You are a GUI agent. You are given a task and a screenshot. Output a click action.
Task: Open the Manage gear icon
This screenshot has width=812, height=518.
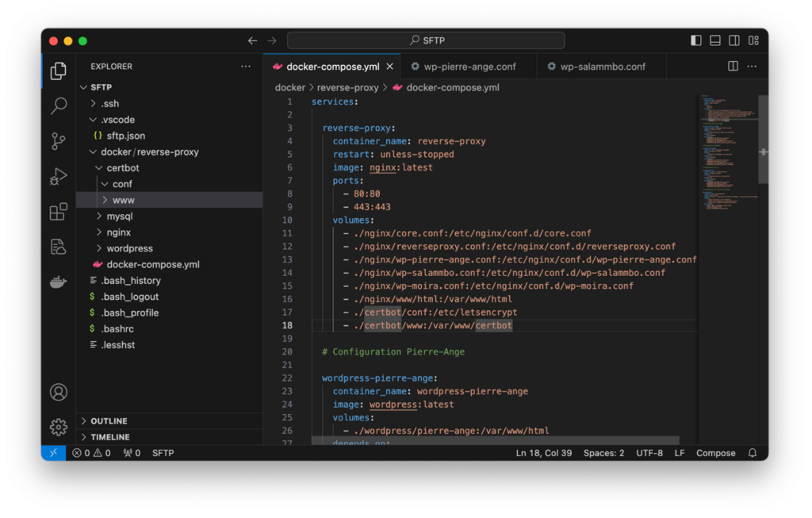[59, 427]
